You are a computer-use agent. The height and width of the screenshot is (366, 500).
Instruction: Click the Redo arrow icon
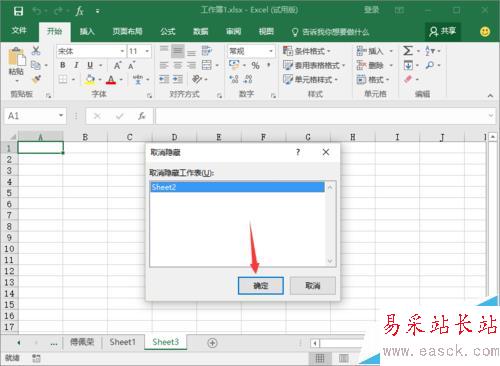pos(58,11)
